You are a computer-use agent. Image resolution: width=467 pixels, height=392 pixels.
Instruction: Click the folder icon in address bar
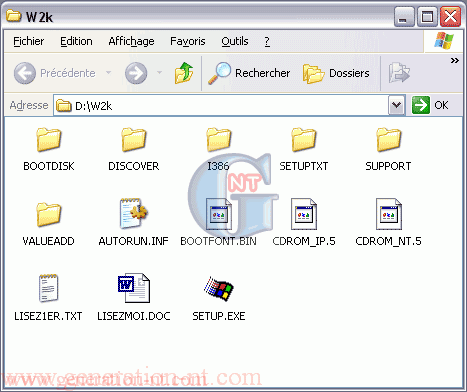pyautogui.click(x=64, y=106)
